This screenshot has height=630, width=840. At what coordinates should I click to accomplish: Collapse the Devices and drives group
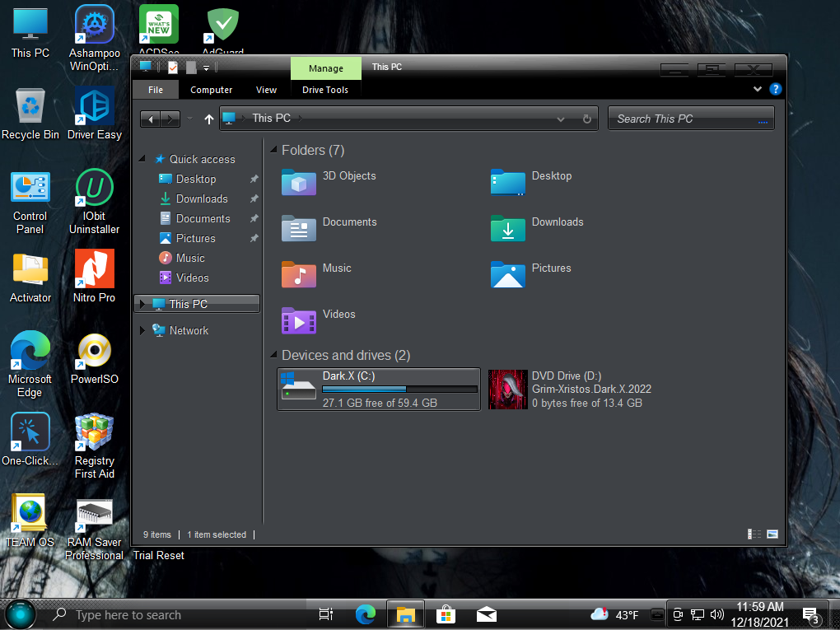coord(273,356)
